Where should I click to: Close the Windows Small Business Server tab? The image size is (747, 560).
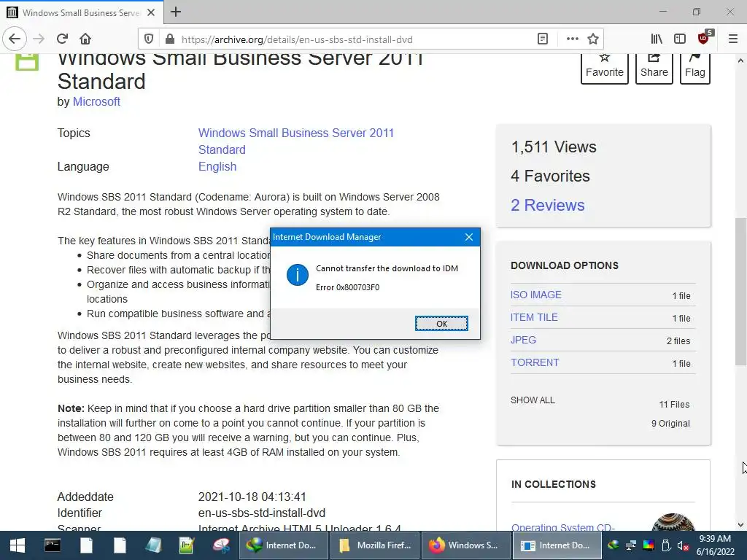click(x=151, y=12)
